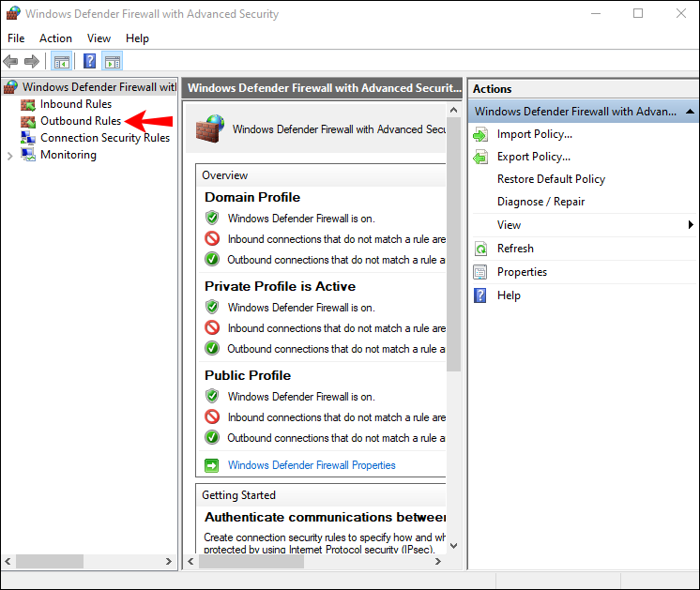The width and height of the screenshot is (700, 590).
Task: Click Properties in the Actions pane
Action: [x=522, y=272]
